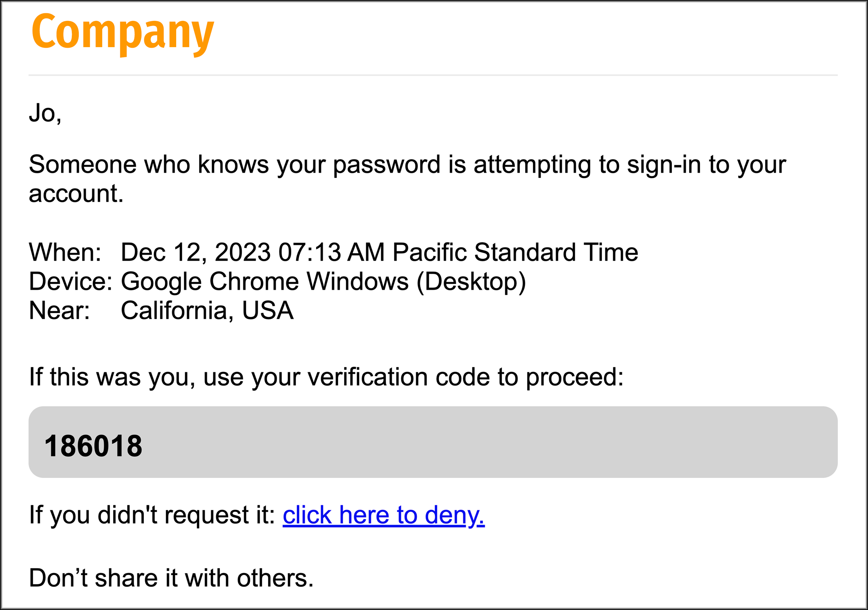Click the "(Desktop)" text
Viewport: 868px width, 610px height.
click(471, 282)
